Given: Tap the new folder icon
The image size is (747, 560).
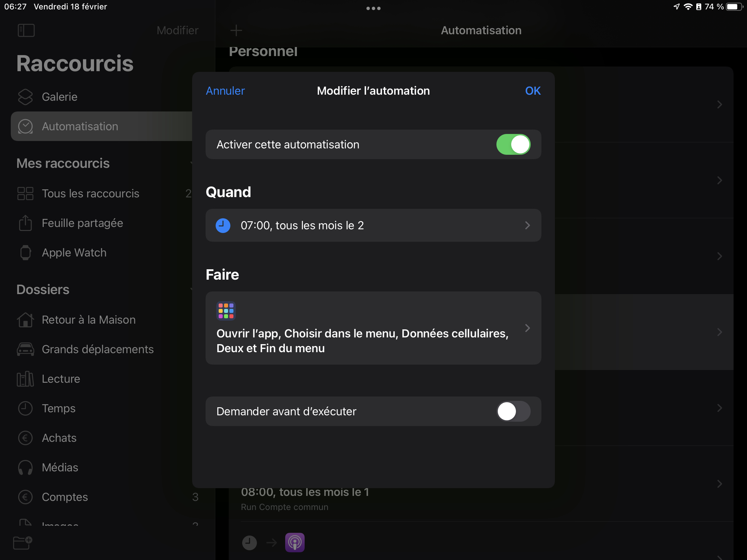Looking at the screenshot, I should pos(22,543).
